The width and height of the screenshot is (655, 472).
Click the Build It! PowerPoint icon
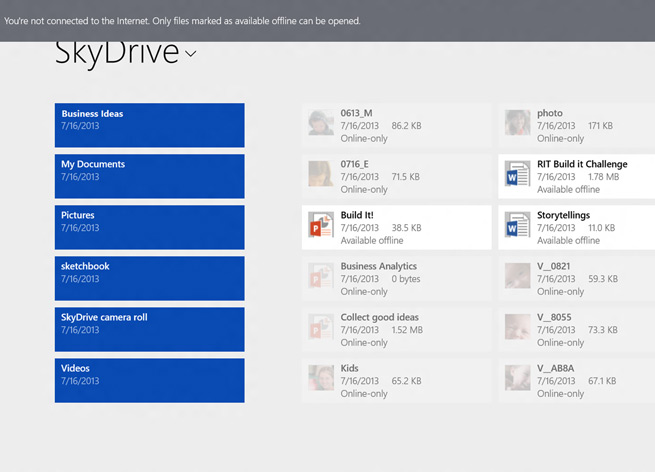(321, 224)
